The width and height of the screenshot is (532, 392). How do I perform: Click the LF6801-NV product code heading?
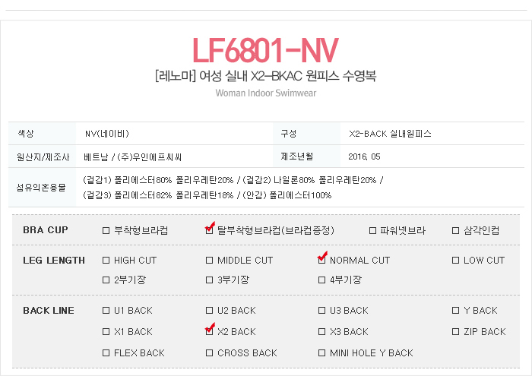point(265,50)
